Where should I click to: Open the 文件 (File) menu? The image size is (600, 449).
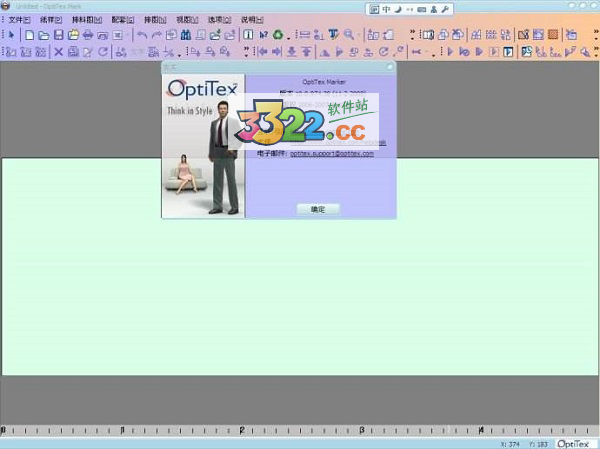(x=19, y=20)
